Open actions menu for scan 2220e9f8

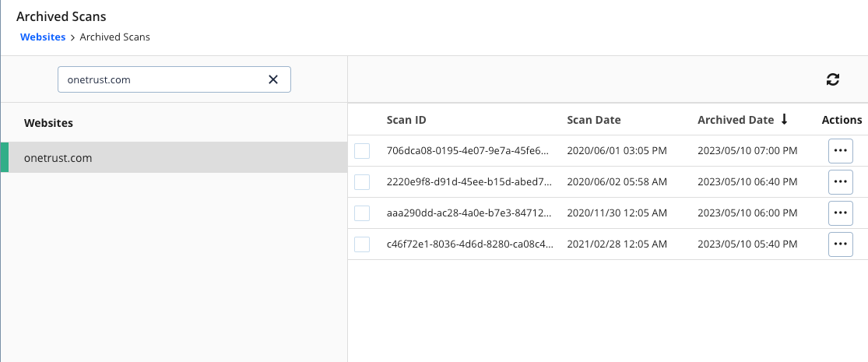coord(840,182)
